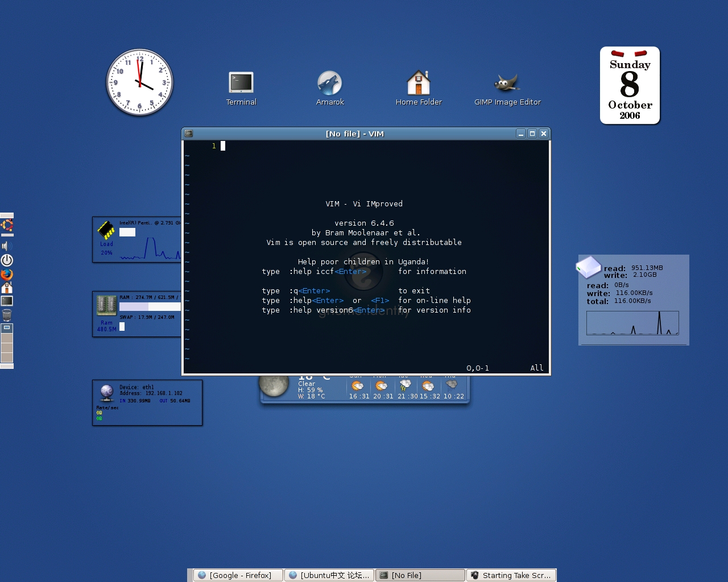Click 'All' in VIM status line

(x=537, y=368)
